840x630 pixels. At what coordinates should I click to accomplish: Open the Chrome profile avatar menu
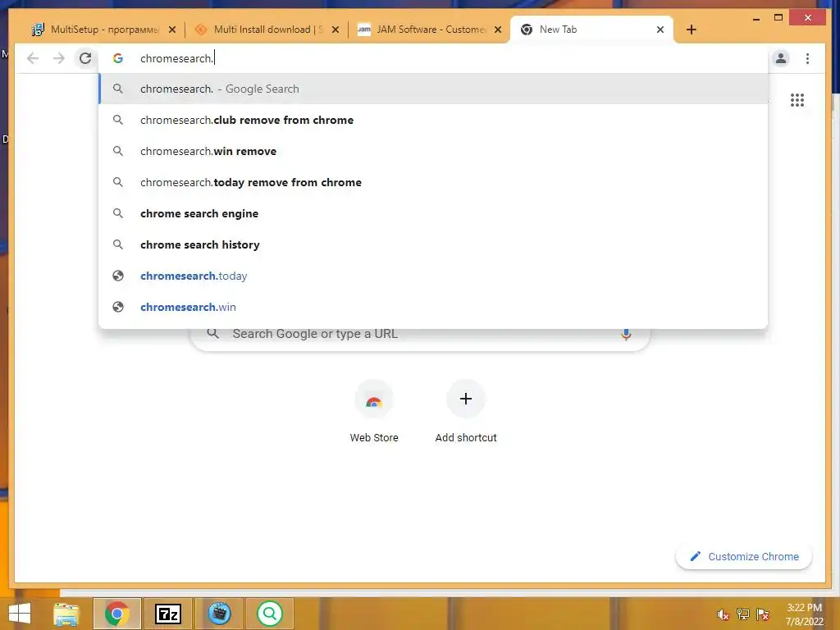click(x=781, y=58)
